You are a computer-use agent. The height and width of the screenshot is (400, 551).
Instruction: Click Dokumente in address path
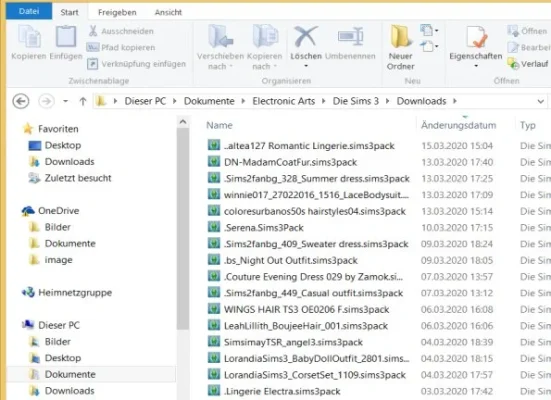coord(209,101)
